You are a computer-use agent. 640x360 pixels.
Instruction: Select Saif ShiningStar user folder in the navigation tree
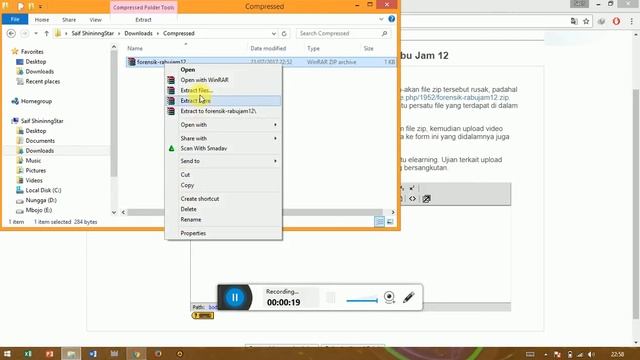pyautogui.click(x=42, y=121)
